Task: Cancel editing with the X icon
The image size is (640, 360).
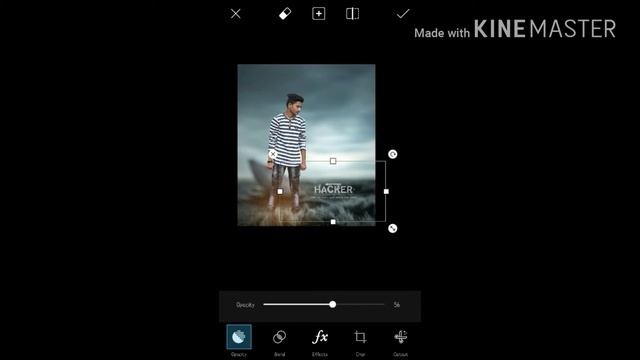Action: (x=236, y=14)
